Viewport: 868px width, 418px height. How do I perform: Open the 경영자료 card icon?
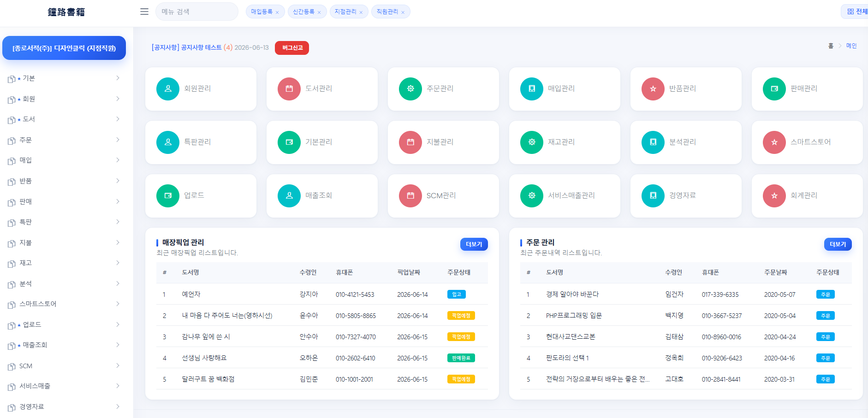[653, 196]
